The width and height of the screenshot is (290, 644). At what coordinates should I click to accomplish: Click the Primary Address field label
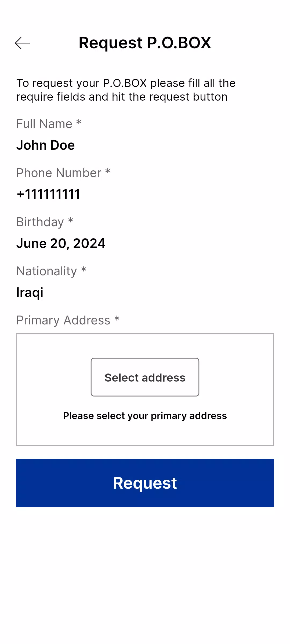click(x=63, y=320)
